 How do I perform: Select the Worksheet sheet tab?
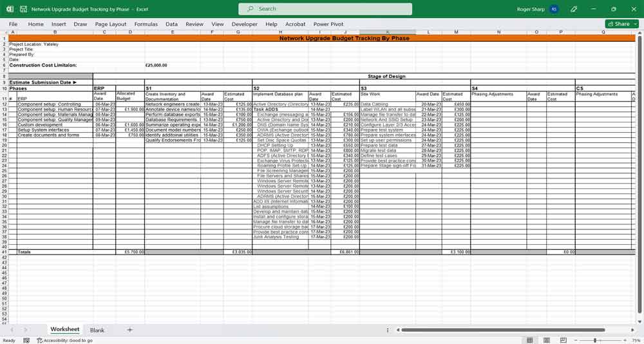64,330
